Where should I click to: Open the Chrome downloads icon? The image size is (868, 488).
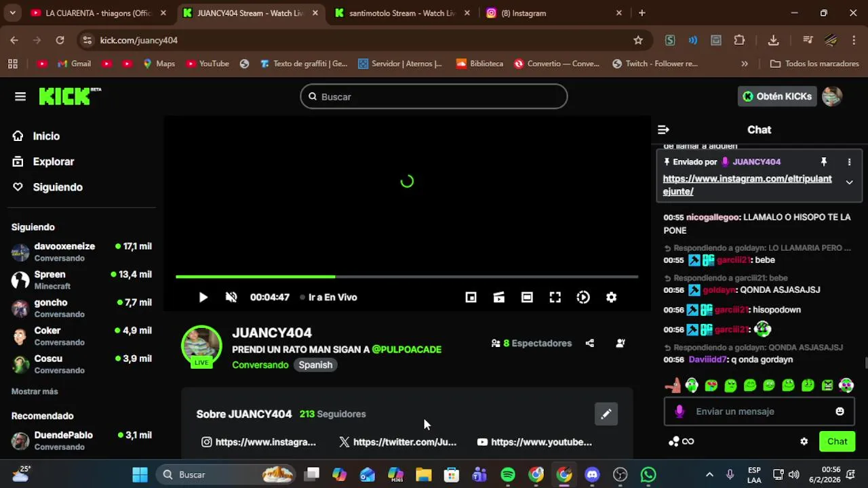click(773, 40)
